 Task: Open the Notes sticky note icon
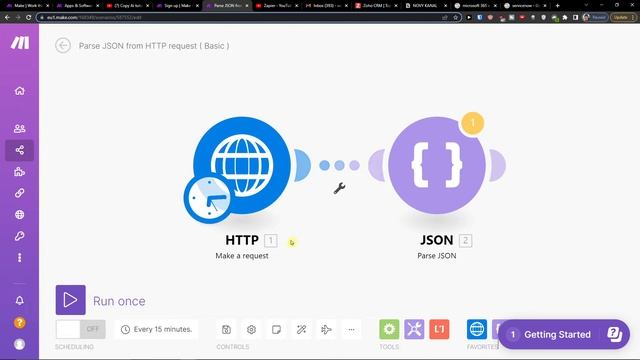click(x=276, y=329)
